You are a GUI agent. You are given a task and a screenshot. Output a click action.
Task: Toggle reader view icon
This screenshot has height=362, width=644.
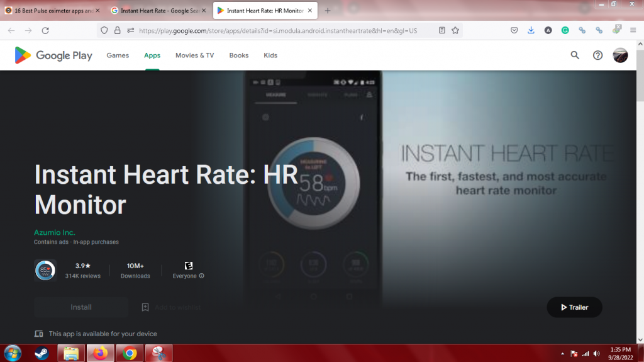coord(442,30)
